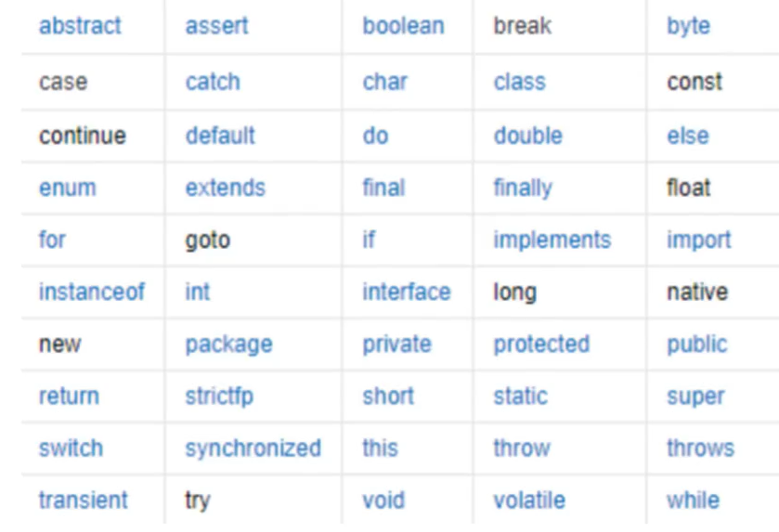Image resolution: width=779 pixels, height=532 pixels.
Task: Click the 'instanceof' keyword link
Action: tap(92, 292)
